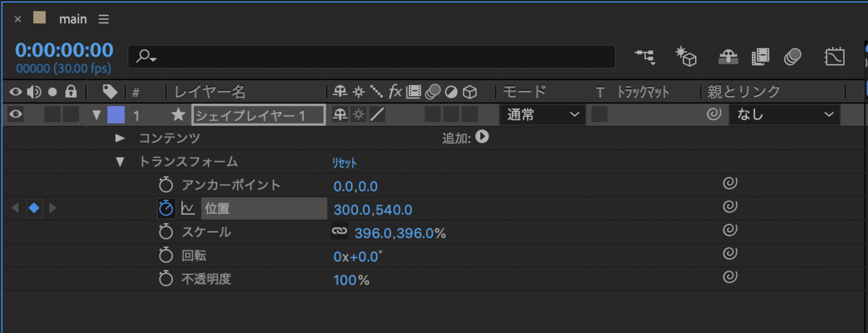Click the parent pick whip for シェイプレイヤー 1
The image size is (868, 333).
point(715,114)
